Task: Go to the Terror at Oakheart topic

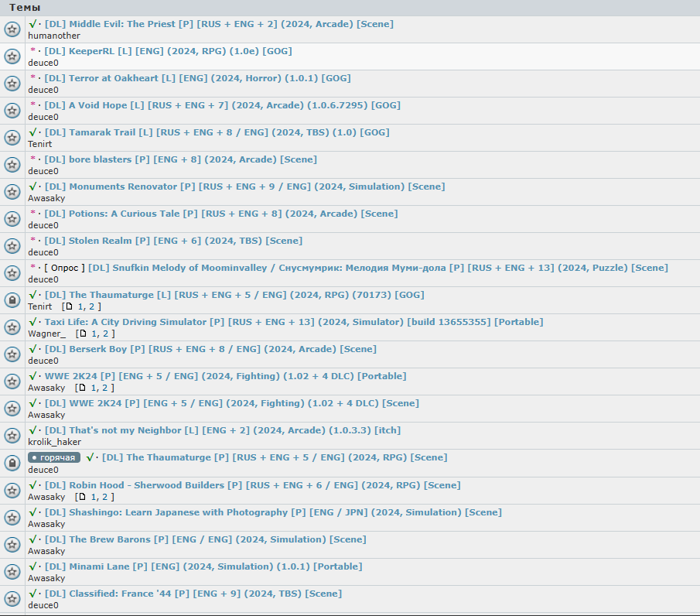Action: (x=197, y=78)
